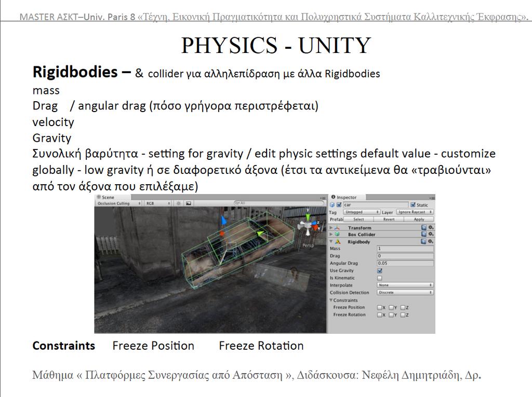The width and height of the screenshot is (532, 397).
Task: Click the Mass value field
Action: (x=405, y=249)
